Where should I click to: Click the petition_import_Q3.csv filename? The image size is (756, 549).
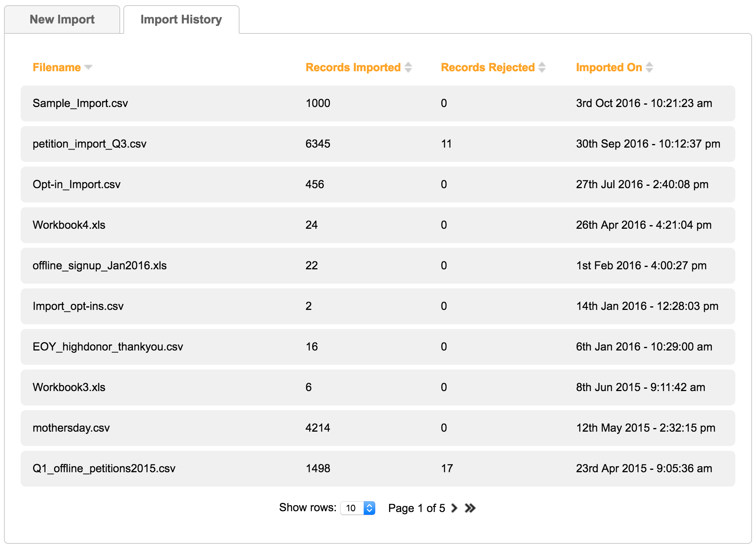pyautogui.click(x=90, y=144)
